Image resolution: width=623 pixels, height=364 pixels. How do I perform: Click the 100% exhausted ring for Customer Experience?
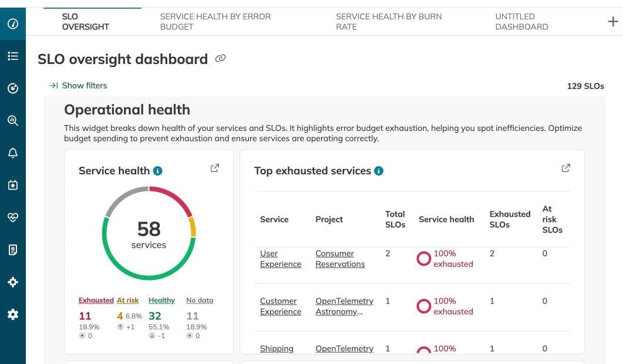pyautogui.click(x=423, y=306)
